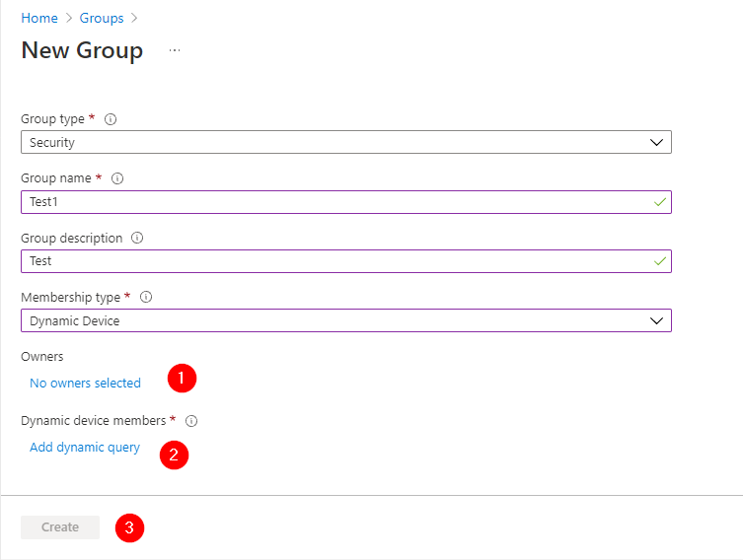The width and height of the screenshot is (743, 560).
Task: Click red numbered badge 3
Action: click(129, 528)
